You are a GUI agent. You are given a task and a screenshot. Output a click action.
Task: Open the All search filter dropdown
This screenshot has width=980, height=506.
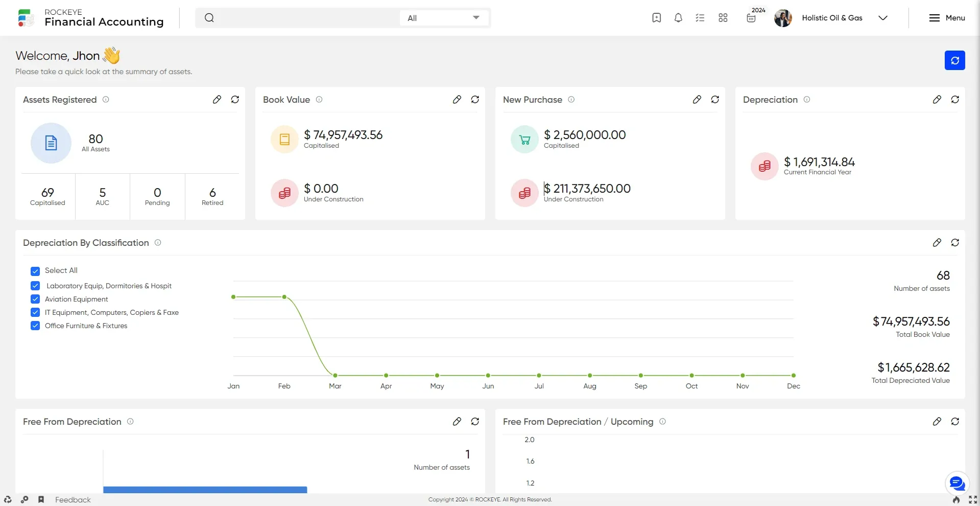tap(443, 18)
